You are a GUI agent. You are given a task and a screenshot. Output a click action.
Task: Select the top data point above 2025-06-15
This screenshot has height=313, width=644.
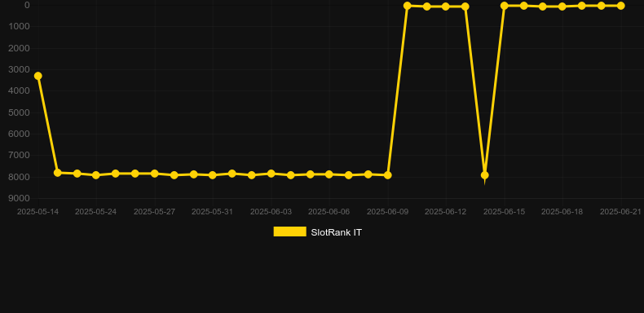(505, 6)
